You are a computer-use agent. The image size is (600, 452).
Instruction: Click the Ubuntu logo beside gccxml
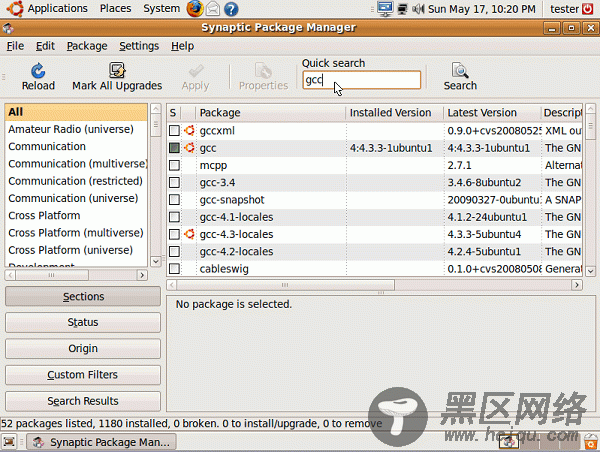pyautogui.click(x=189, y=131)
